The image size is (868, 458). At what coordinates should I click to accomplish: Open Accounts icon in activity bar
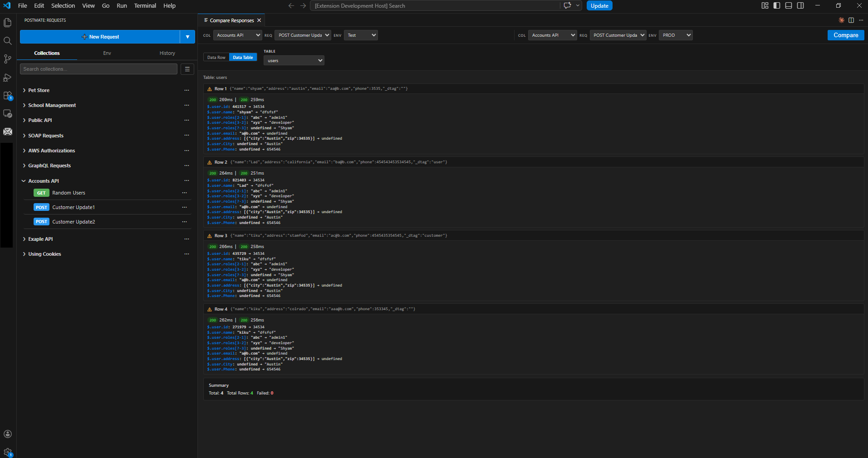[x=8, y=434]
